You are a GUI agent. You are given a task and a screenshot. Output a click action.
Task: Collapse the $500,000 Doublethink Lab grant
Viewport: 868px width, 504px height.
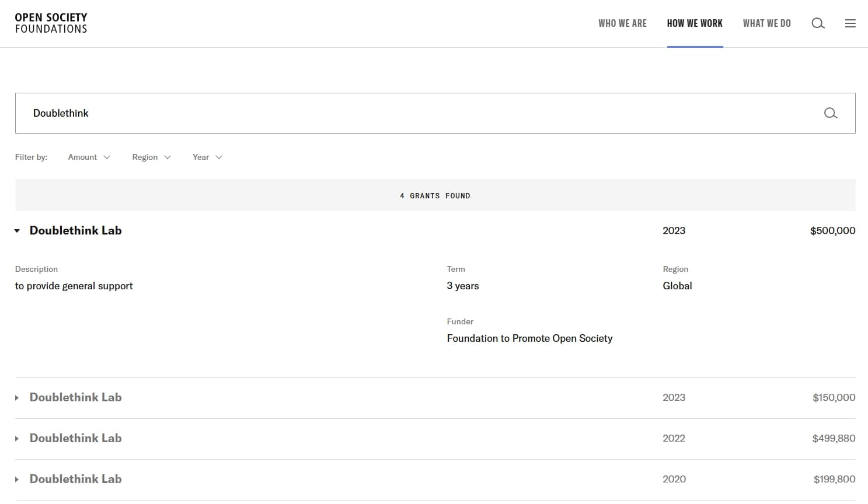click(17, 231)
